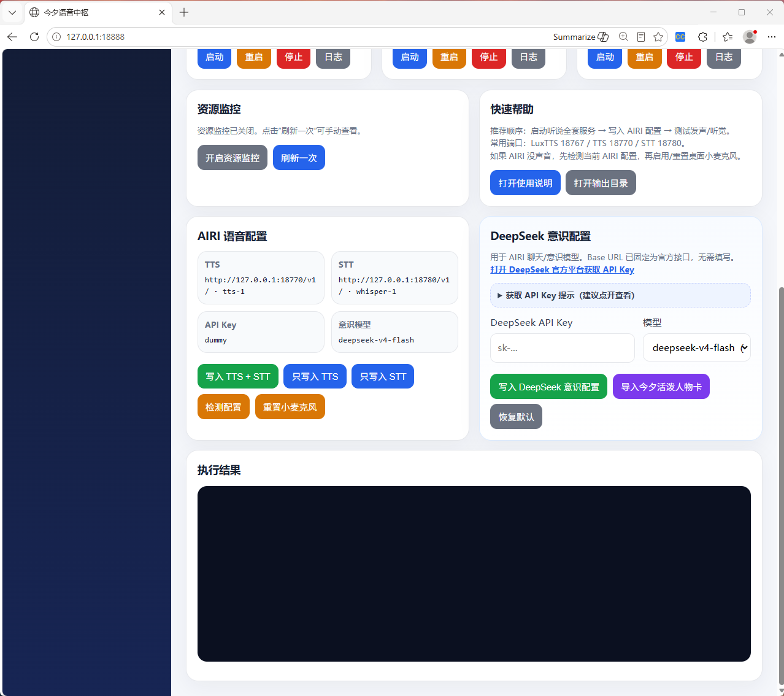The image size is (784, 696).
Task: Open the favorites list icon
Action: click(728, 37)
